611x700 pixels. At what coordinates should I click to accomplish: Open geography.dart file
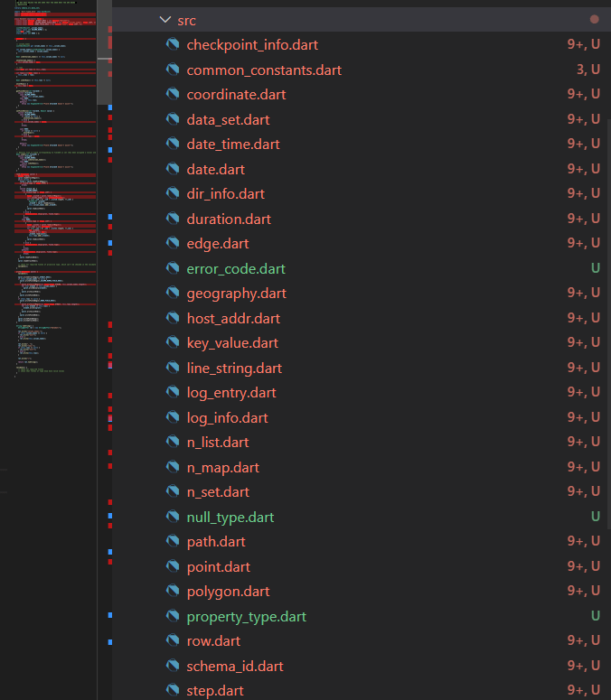click(236, 294)
